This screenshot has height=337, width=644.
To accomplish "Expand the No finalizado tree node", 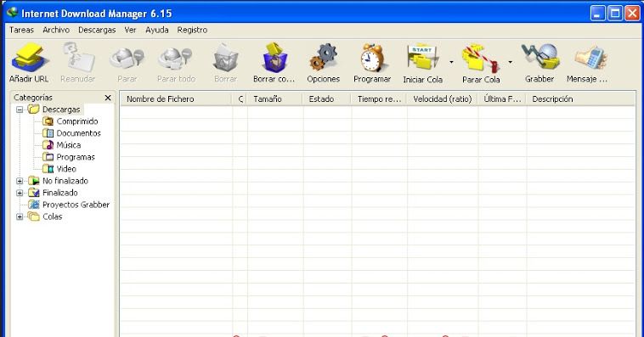I will pos(20,181).
